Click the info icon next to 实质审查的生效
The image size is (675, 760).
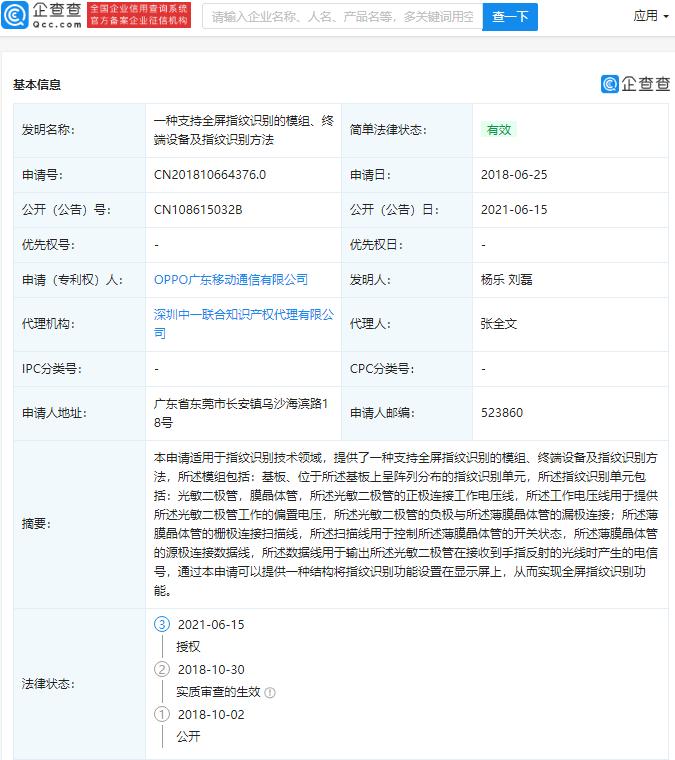point(270,693)
